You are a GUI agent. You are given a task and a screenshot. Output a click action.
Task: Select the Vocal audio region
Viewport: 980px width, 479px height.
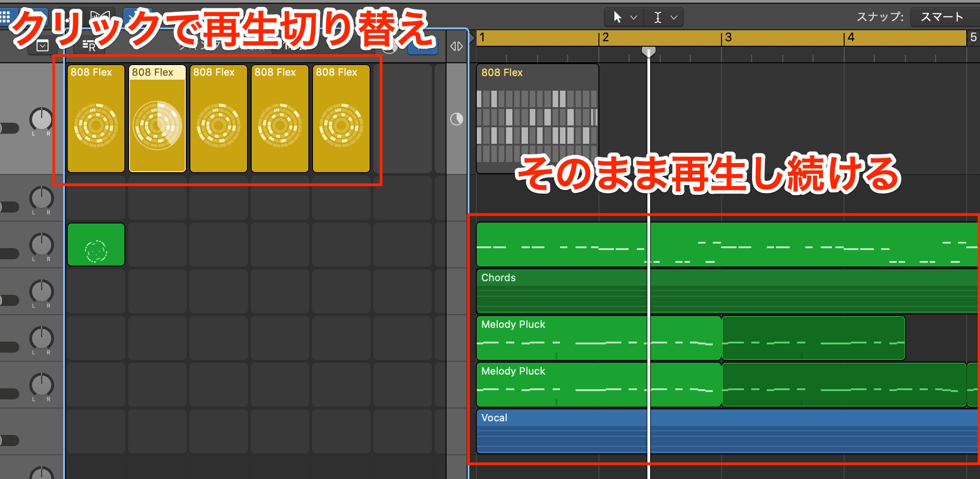click(727, 431)
